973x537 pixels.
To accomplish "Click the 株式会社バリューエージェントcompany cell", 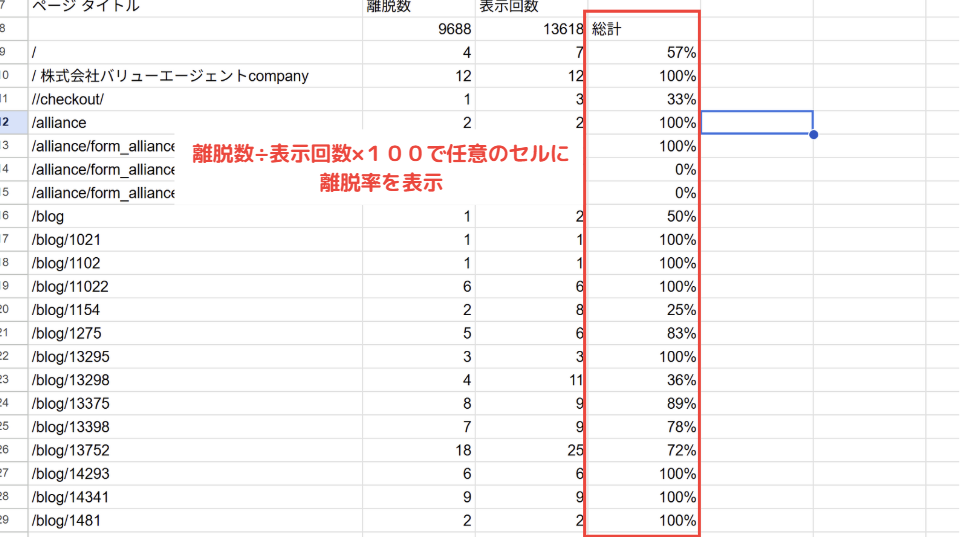I will coord(195,76).
